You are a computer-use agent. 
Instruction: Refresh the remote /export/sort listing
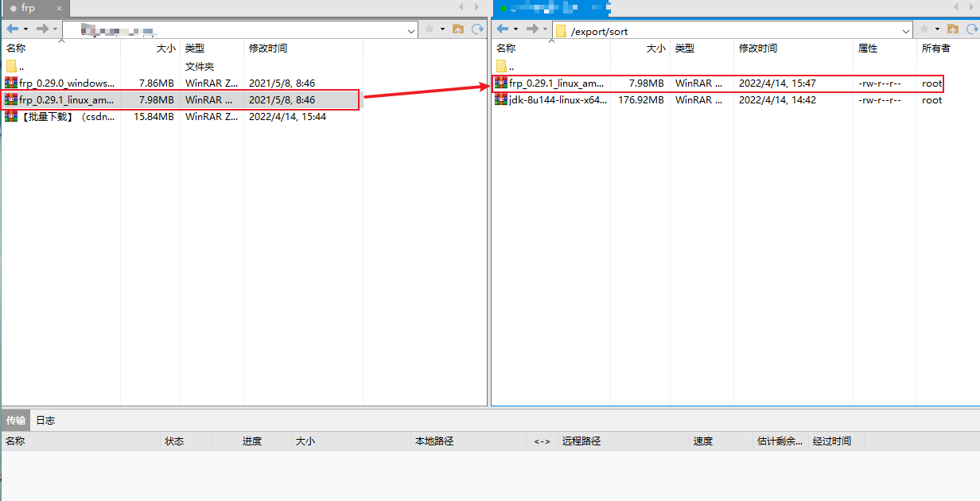click(x=970, y=29)
